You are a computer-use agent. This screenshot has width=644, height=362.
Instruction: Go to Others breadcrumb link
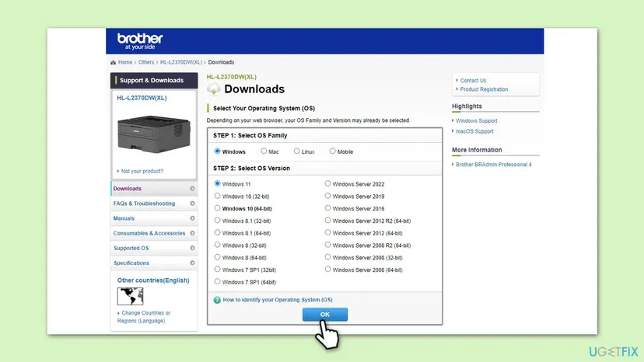[x=146, y=62]
